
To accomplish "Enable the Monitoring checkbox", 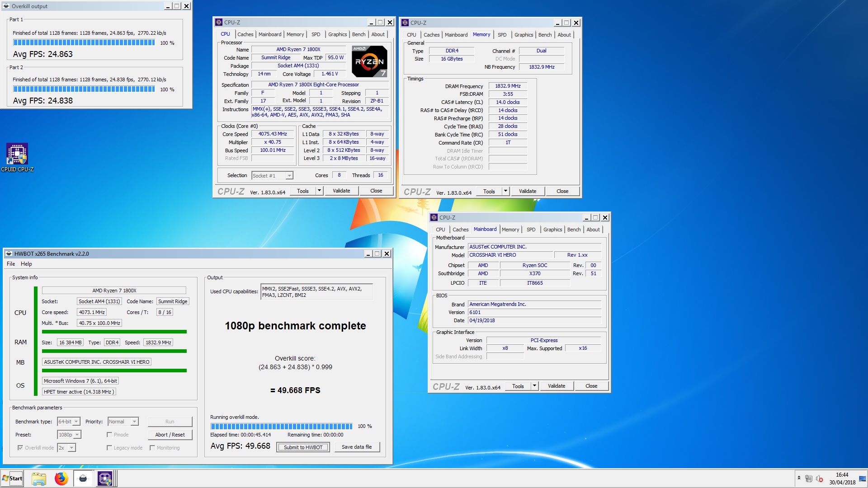I will click(x=152, y=448).
